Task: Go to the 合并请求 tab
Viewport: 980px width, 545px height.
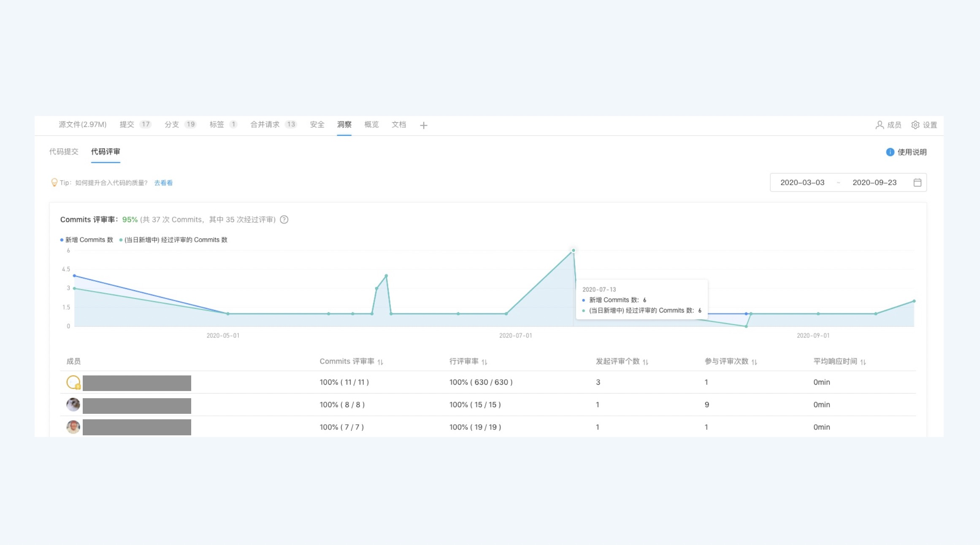Action: tap(273, 124)
